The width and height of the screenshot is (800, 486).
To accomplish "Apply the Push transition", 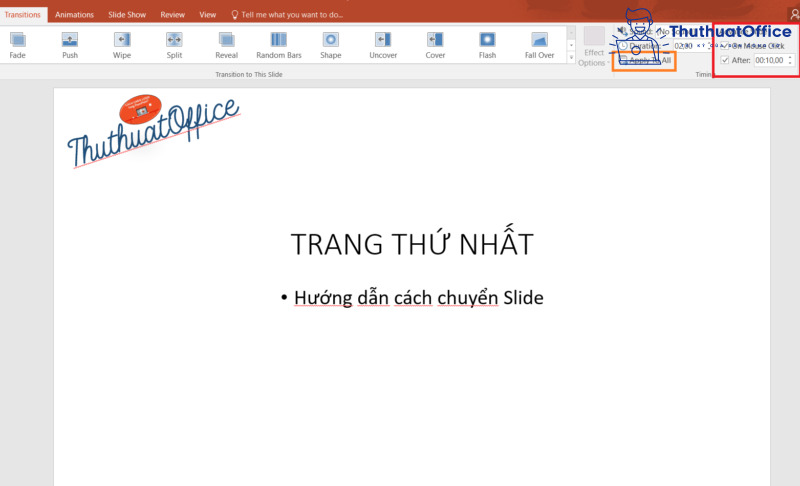I will coord(70,45).
